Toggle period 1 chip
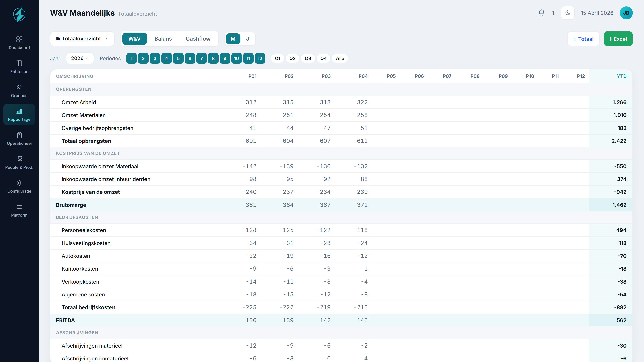This screenshot has height=362, width=644. (x=131, y=59)
